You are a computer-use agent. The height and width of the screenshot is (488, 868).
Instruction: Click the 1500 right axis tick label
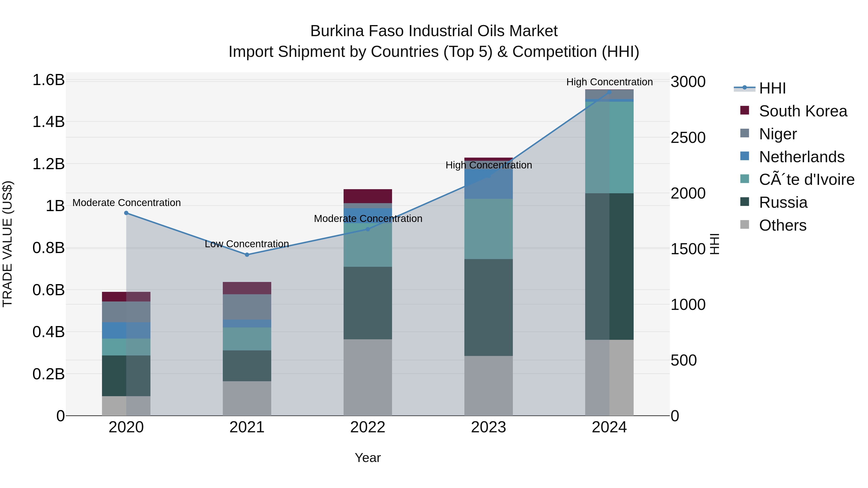pos(688,249)
